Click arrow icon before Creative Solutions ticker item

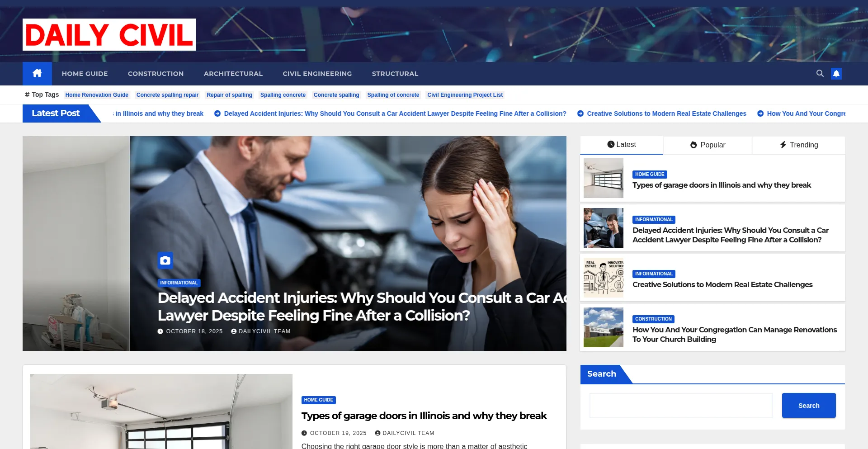click(x=580, y=113)
